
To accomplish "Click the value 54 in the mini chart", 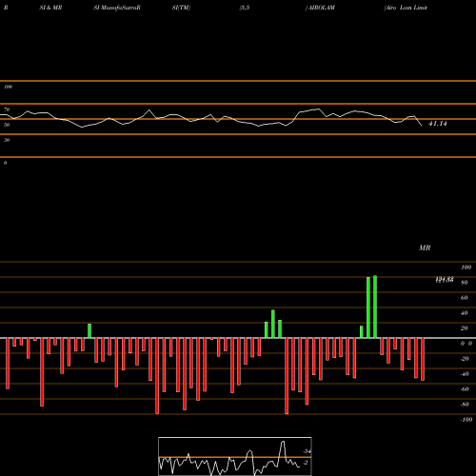I will pos(307,451).
